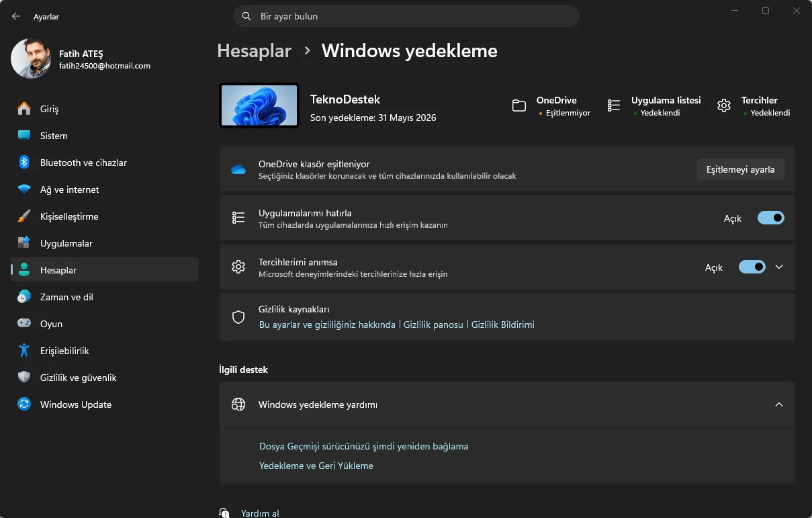
Task: Go back to Hesaplar breadcrumb
Action: click(254, 51)
